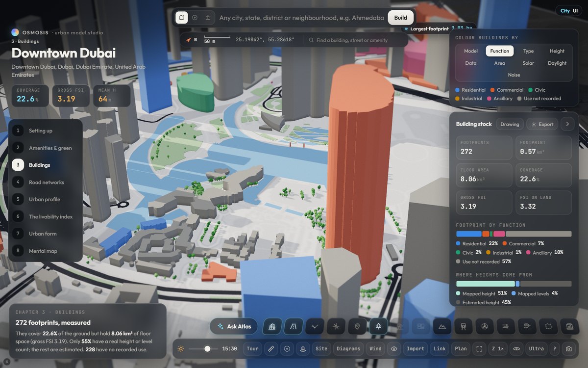Toggle the tree greenery layer icon

(378, 326)
